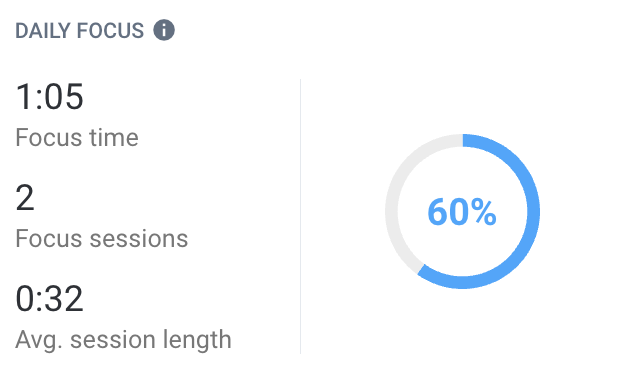Click the 1:05 focus time value
The width and height of the screenshot is (624, 392).
click(x=49, y=96)
